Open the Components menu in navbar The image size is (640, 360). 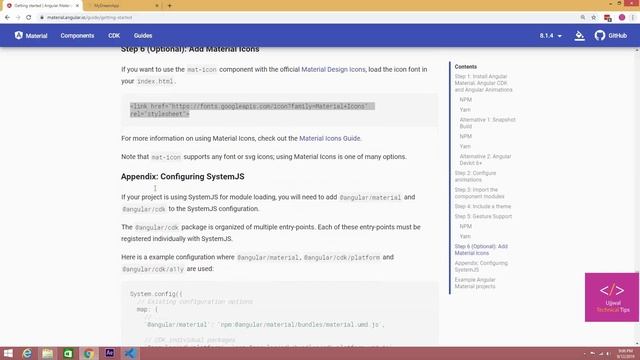pos(77,36)
